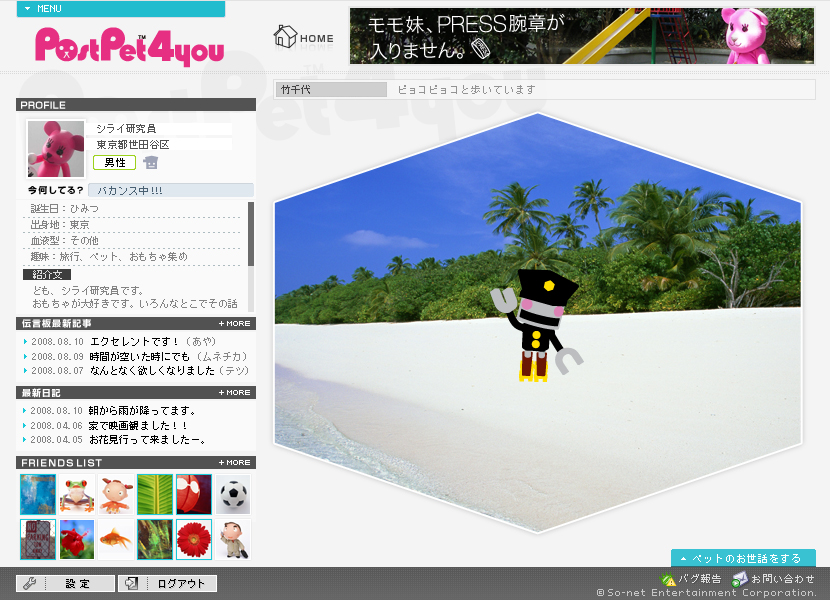Open diary entry 朝から雨が降ってます。

(143, 410)
